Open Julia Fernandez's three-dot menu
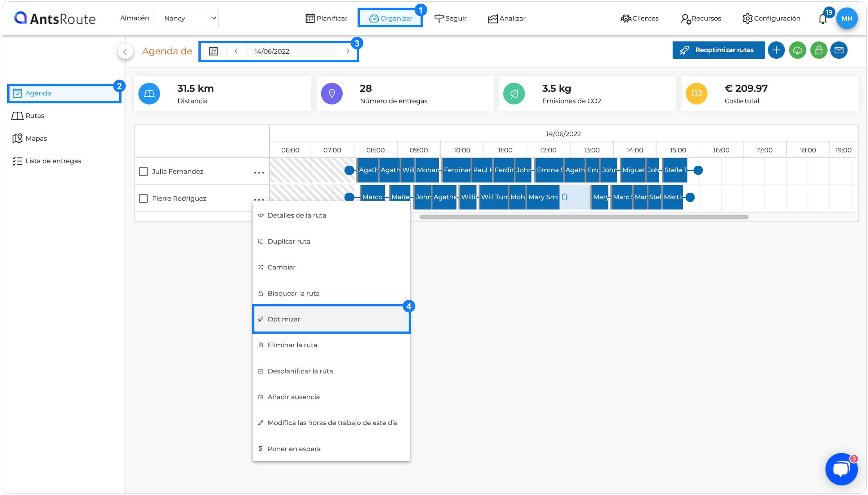Screen dimensions: 868x495 click(259, 173)
